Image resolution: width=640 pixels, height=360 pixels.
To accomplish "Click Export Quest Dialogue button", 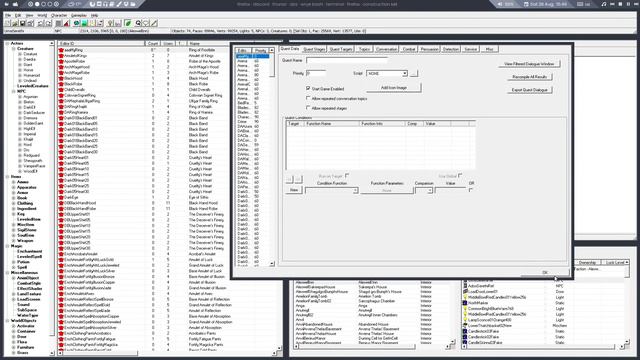I will (x=529, y=90).
